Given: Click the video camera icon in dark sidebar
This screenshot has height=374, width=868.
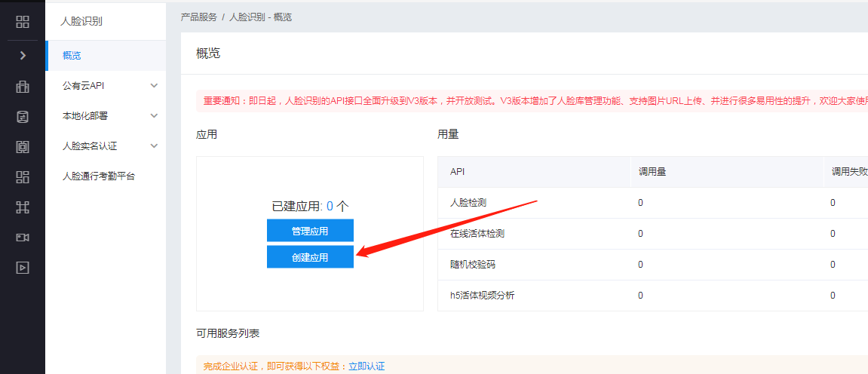Looking at the screenshot, I should (23, 238).
